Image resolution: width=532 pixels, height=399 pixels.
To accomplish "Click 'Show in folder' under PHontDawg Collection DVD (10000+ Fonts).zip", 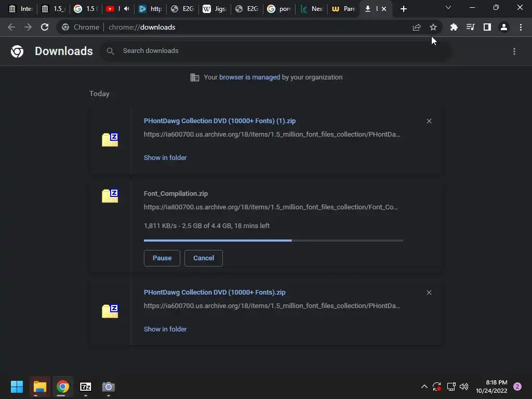I will click(165, 329).
